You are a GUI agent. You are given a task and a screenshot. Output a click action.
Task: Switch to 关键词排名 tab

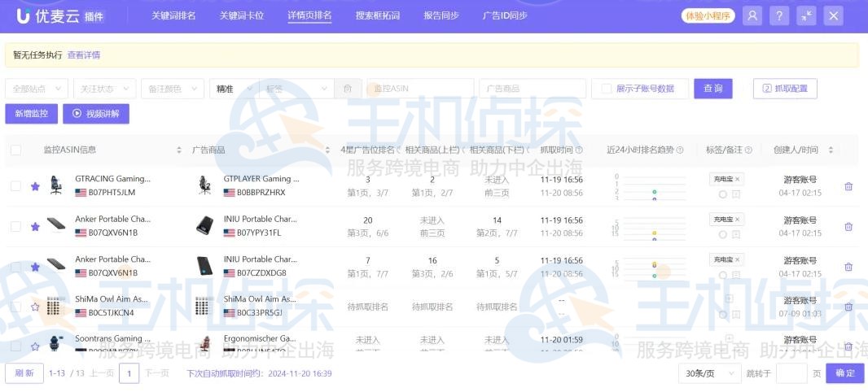click(173, 15)
